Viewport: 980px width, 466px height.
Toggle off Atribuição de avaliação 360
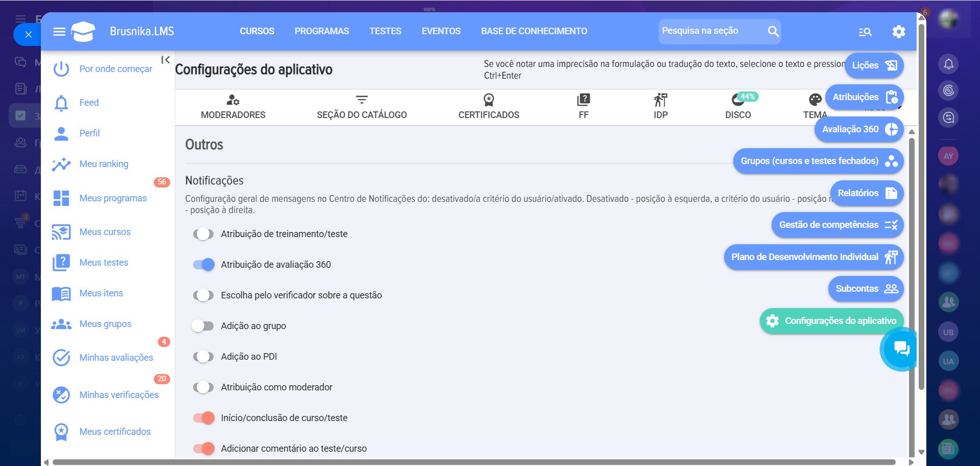tap(203, 265)
